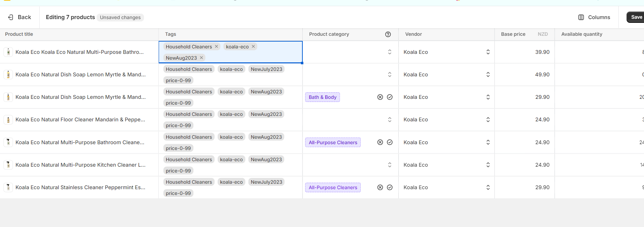Open vendor dropdown for 49.90 Dish Soap
644x227 pixels.
(x=488, y=75)
